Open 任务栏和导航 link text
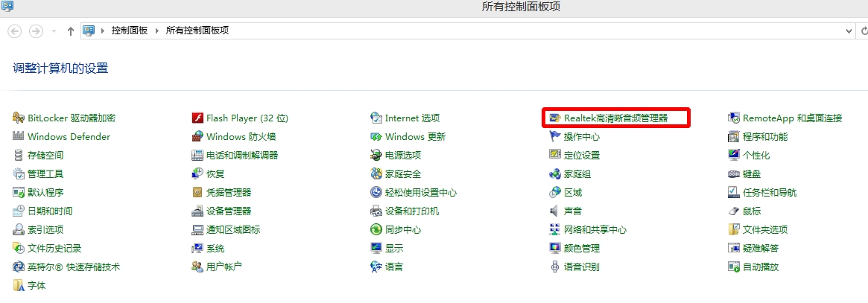 point(770,192)
